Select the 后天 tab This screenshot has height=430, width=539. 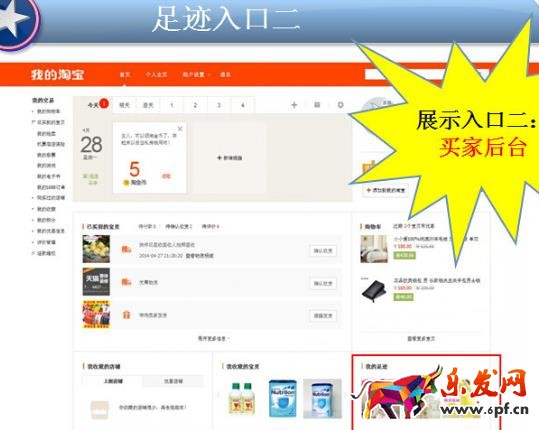[148, 105]
